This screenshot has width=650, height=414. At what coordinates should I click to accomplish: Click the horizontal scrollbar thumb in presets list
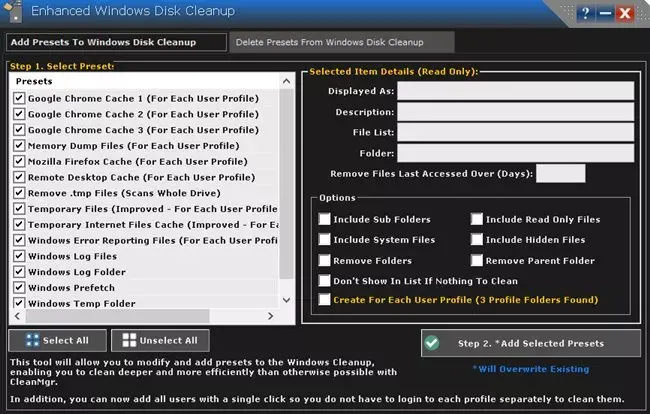point(118,316)
